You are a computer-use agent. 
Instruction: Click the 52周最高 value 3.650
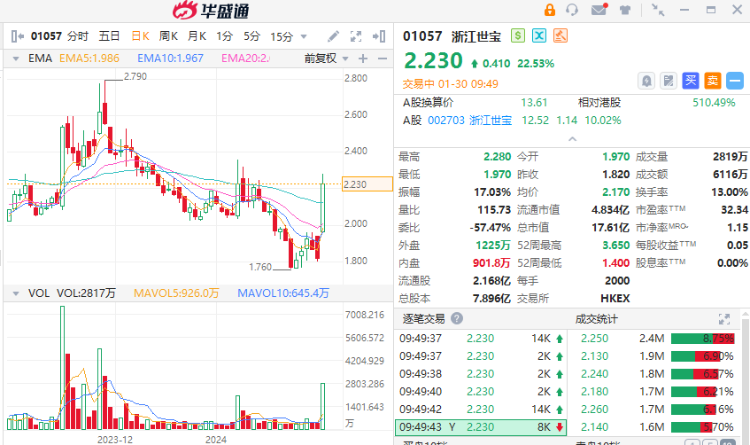click(x=616, y=245)
